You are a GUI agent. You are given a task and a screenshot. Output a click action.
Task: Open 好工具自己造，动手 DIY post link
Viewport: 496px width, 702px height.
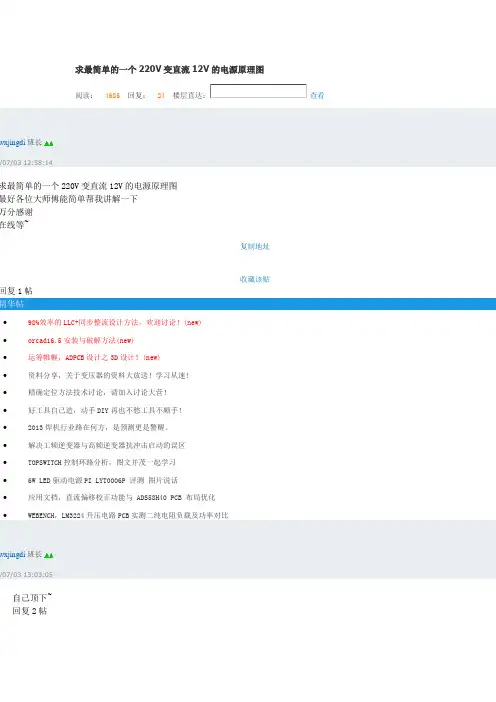tap(105, 410)
